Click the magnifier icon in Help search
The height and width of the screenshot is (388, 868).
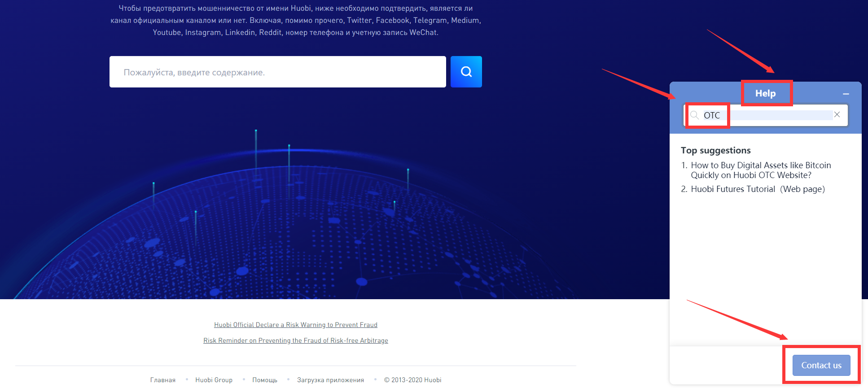694,115
